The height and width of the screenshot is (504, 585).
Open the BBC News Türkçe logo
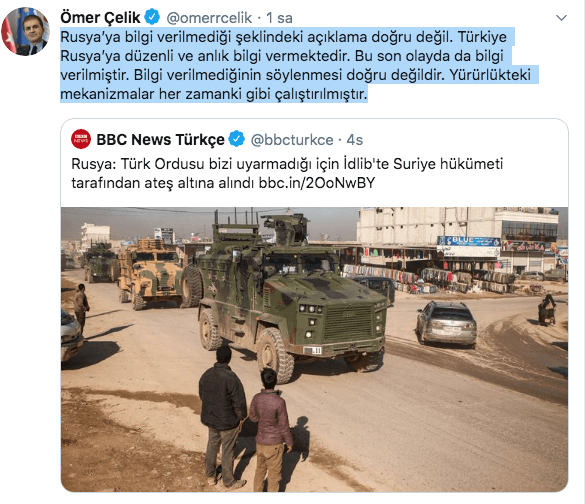tap(81, 139)
